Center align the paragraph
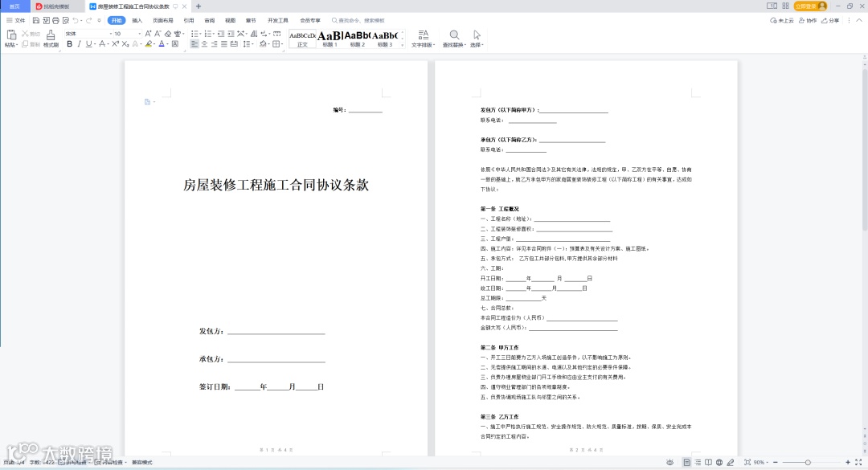 (x=204, y=43)
